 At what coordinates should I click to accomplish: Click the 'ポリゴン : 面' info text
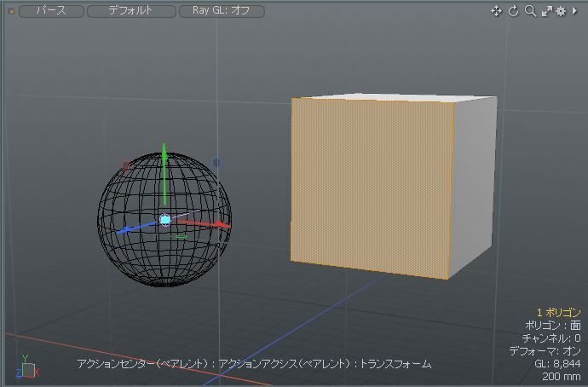pos(553,325)
